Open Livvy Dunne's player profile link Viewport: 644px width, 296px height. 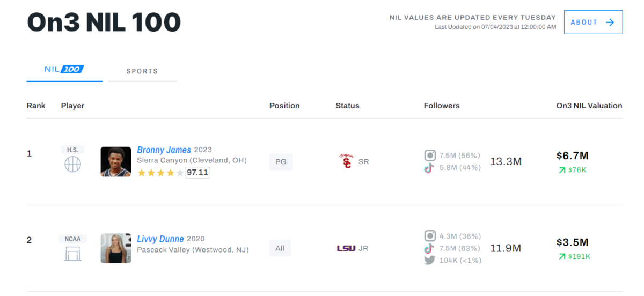[x=160, y=239]
